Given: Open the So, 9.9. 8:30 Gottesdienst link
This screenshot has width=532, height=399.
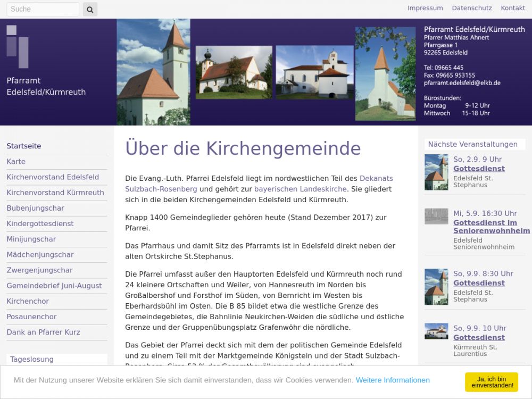Looking at the screenshot, I should [x=479, y=283].
